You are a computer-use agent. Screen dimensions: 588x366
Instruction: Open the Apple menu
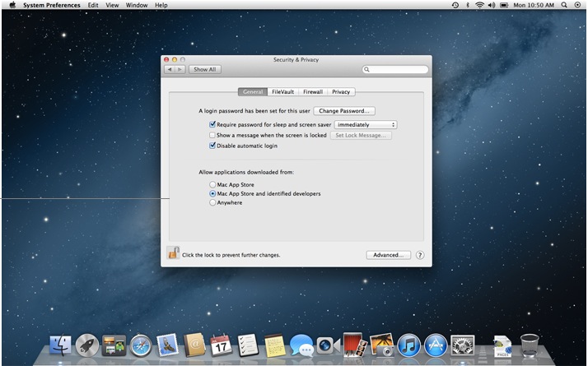(12, 5)
